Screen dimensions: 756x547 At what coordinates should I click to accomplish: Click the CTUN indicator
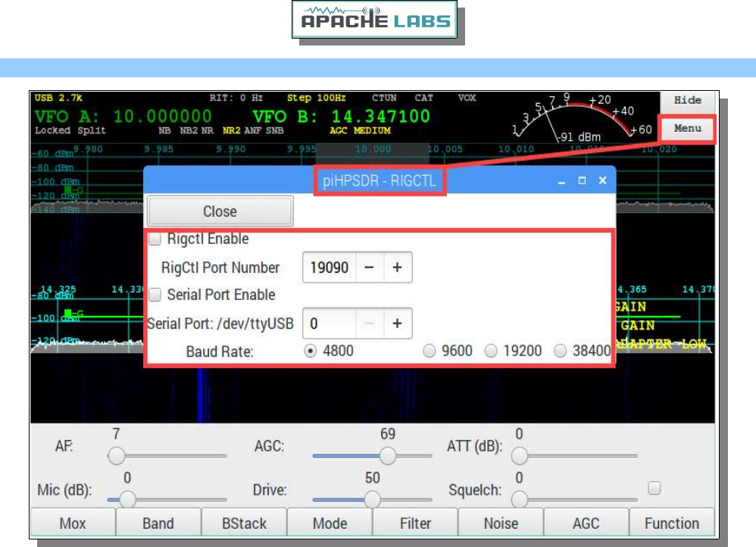(x=384, y=98)
